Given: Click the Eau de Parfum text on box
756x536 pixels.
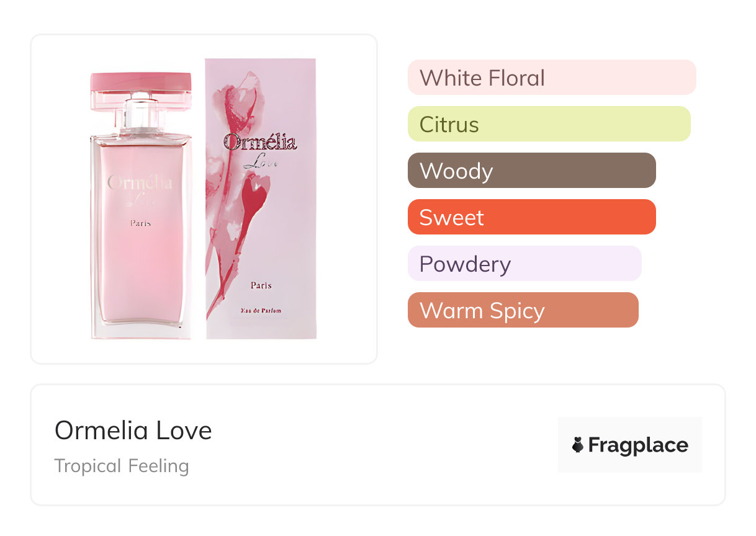Looking at the screenshot, I should [261, 310].
